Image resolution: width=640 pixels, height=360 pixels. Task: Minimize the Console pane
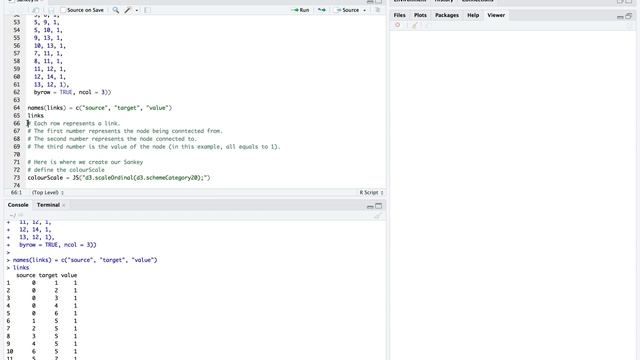(x=370, y=206)
